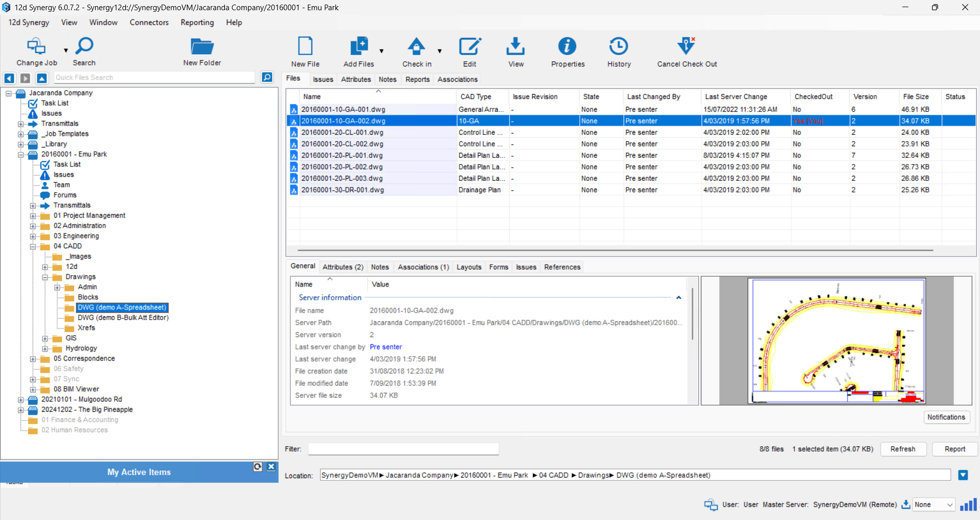Select file 20160001-10-GA-001.dwg
Viewport: 980px width, 520px height.
[x=343, y=109]
